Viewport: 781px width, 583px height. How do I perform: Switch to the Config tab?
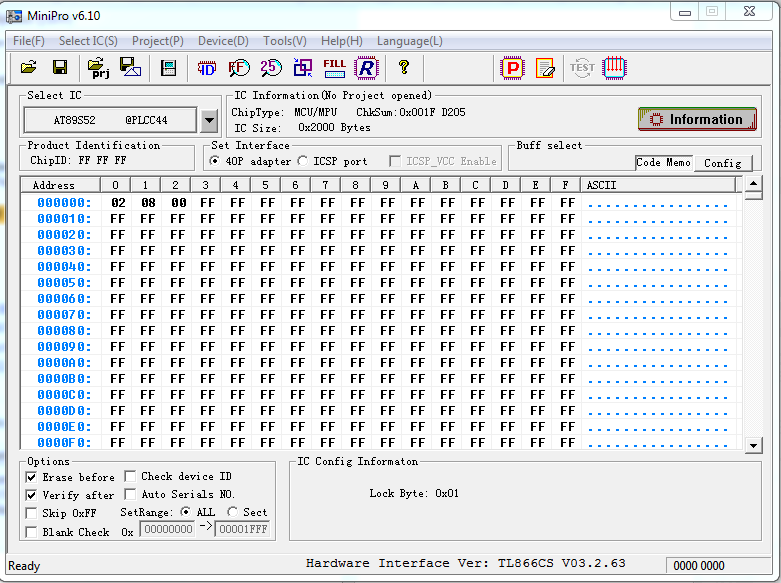pos(723,163)
